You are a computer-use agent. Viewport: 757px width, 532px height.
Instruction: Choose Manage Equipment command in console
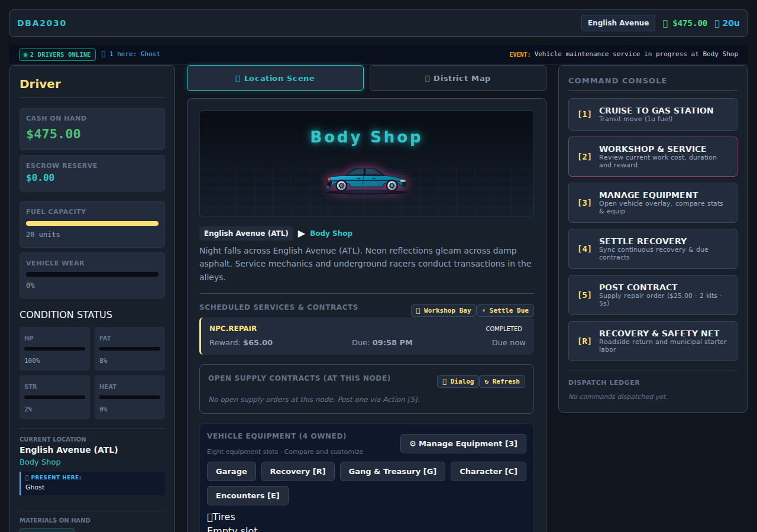[653, 203]
